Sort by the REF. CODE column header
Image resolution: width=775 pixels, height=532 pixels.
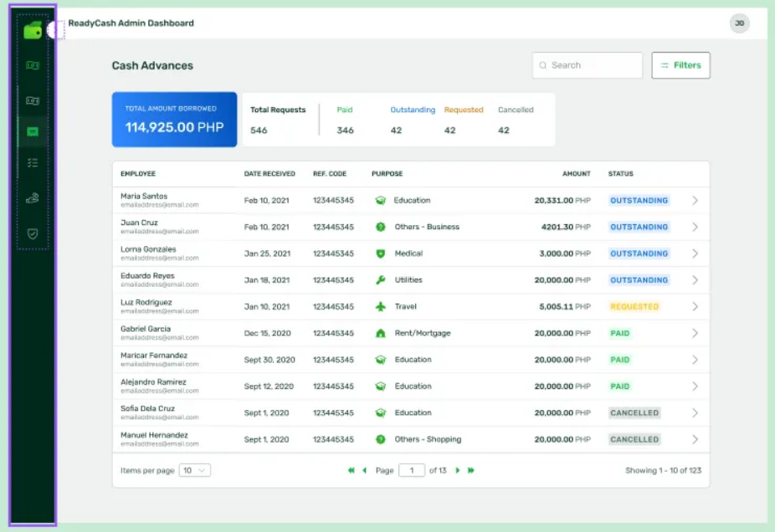(x=330, y=174)
